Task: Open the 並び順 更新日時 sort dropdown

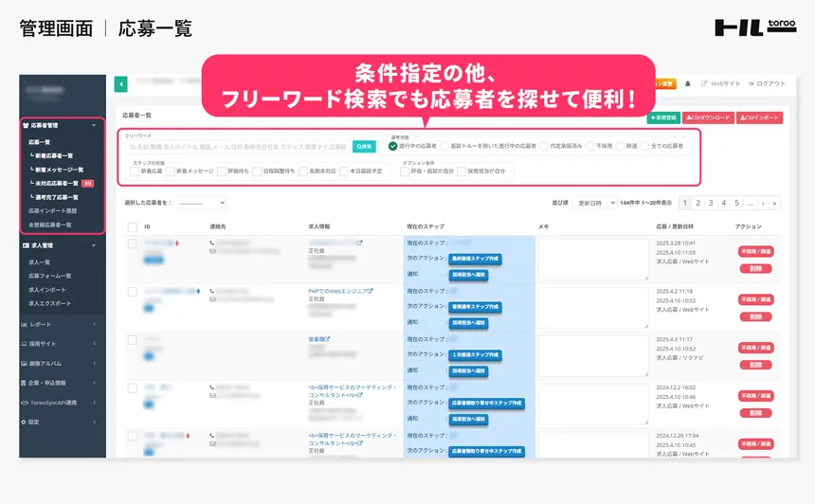Action: click(594, 203)
